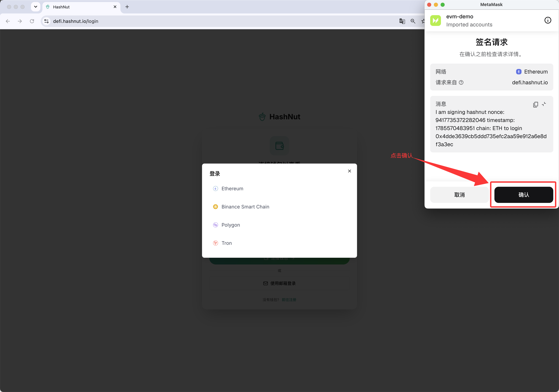Viewport: 559px width, 392px height.
Task: Click the signing message text
Action: [491, 128]
